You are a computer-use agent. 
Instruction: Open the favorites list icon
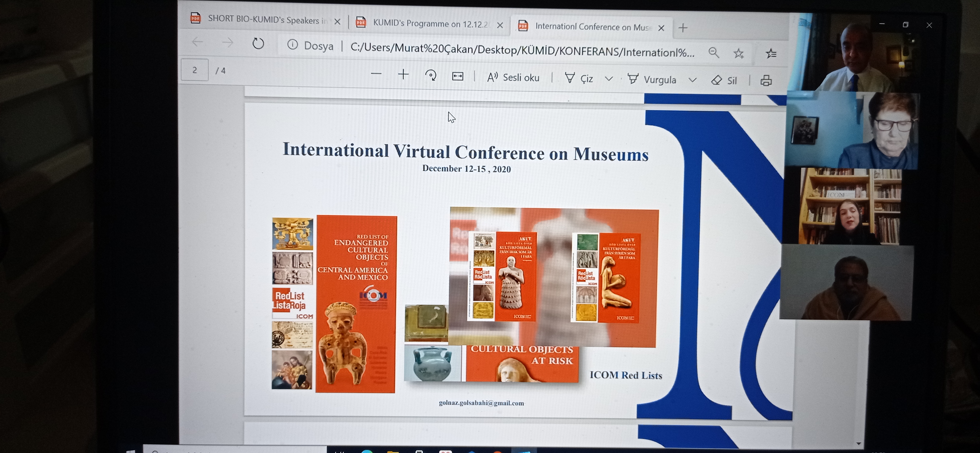click(771, 54)
